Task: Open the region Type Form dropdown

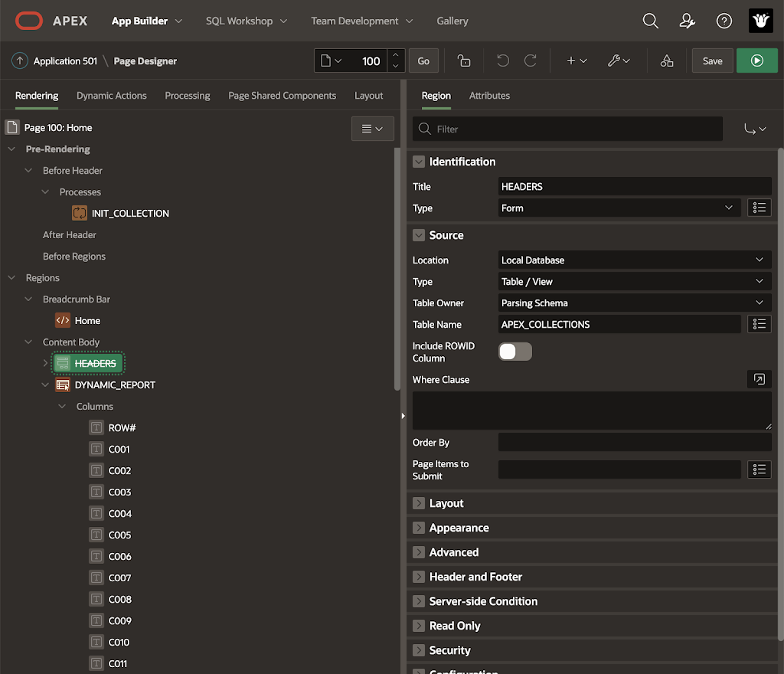Action: click(619, 208)
